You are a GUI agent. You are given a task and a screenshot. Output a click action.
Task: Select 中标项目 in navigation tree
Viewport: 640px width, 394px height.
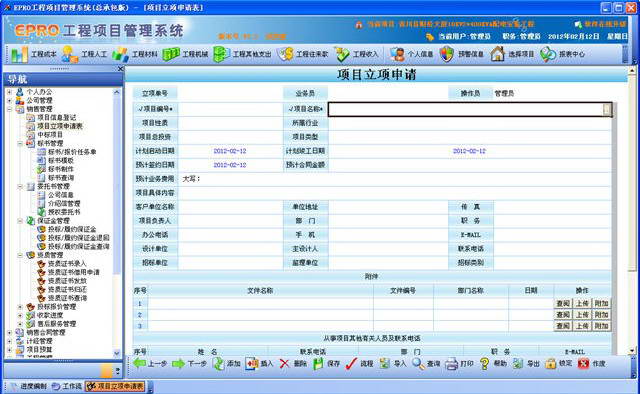pos(50,135)
